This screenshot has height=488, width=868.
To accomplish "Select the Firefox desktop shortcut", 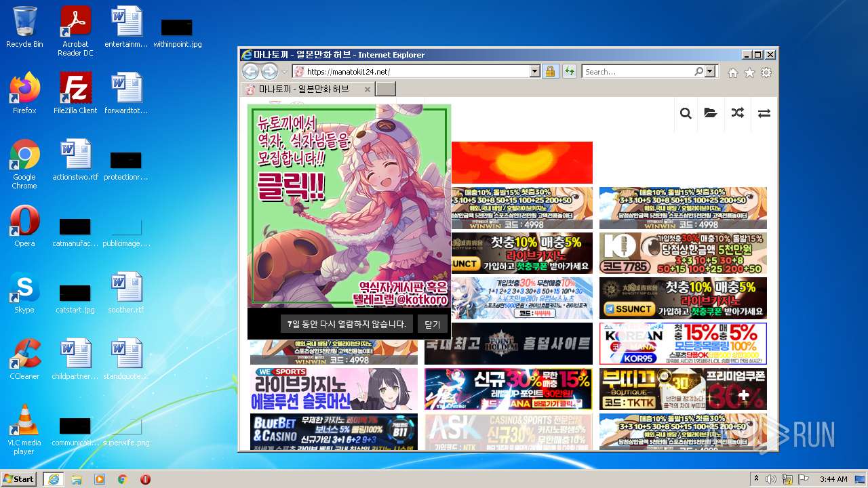I will [x=24, y=94].
